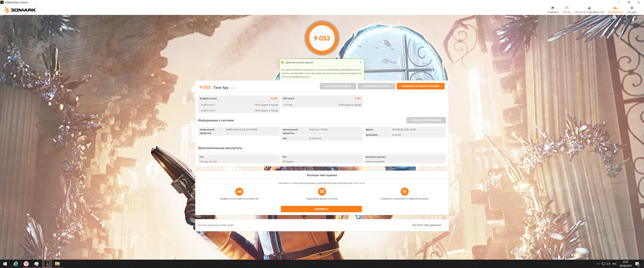644x268 pixels.
Task: Click the save results offline icon
Action: pos(404,192)
